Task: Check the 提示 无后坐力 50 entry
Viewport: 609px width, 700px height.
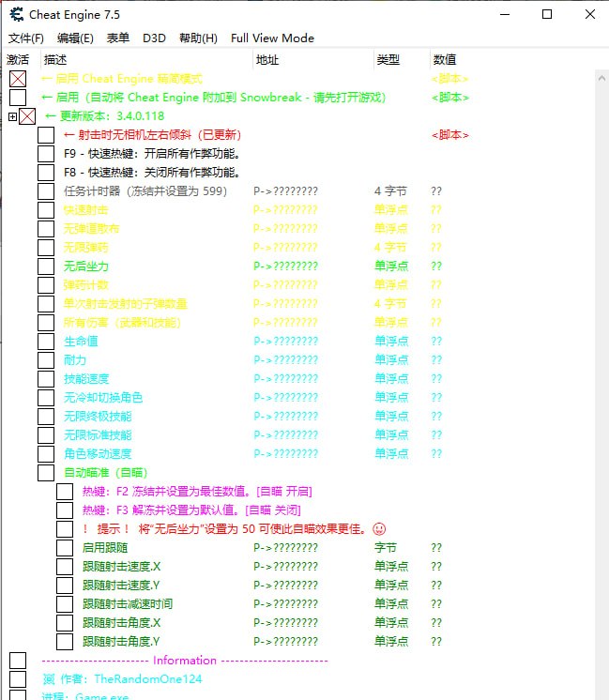Action: (65, 529)
